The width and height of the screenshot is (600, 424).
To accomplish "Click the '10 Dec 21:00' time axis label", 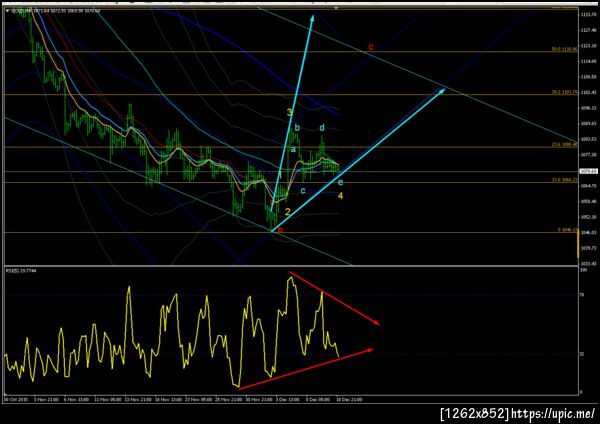I will (x=349, y=399).
